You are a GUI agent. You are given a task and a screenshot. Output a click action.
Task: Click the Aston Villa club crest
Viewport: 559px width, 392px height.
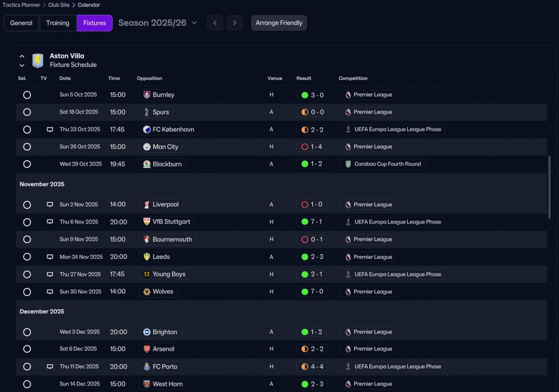(x=38, y=61)
